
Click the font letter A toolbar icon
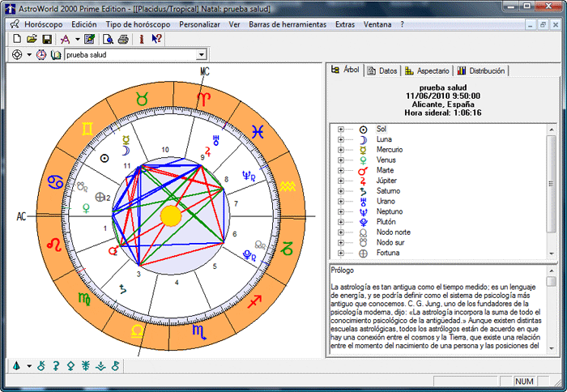(66, 39)
